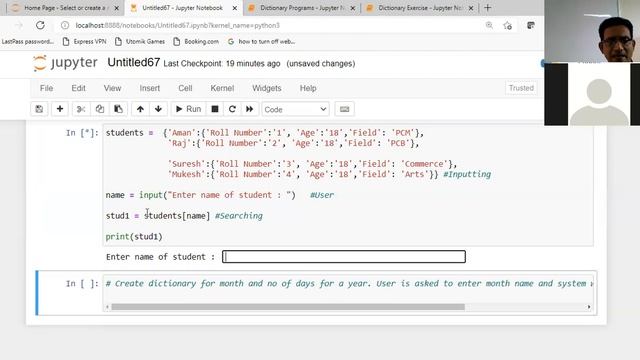The height and width of the screenshot is (360, 640).
Task: Open how to turn off web bookmark
Action: point(261,42)
